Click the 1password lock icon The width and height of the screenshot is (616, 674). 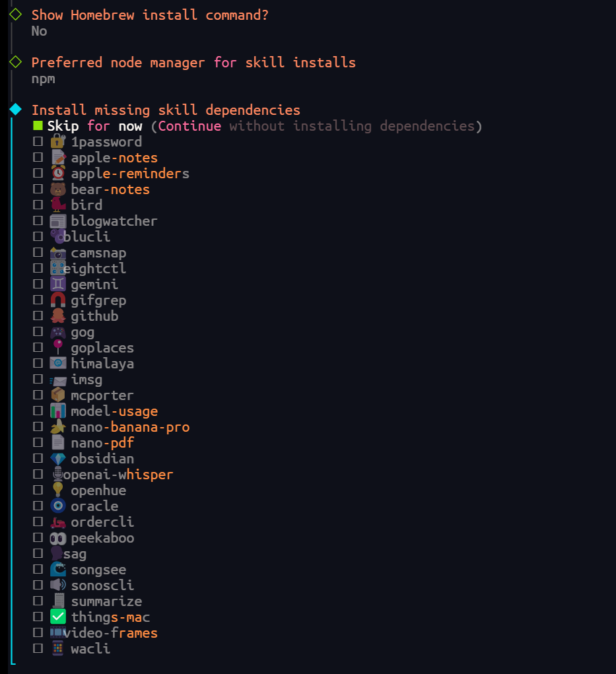(x=58, y=141)
